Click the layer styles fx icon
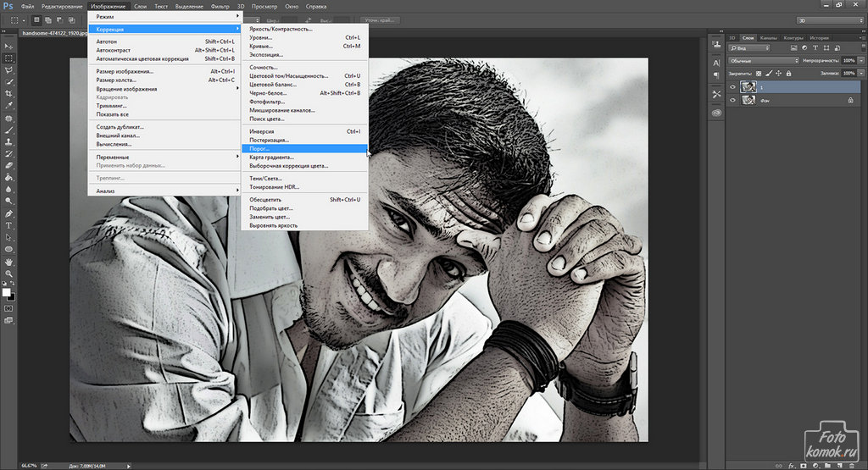This screenshot has height=470, width=868. [x=792, y=466]
